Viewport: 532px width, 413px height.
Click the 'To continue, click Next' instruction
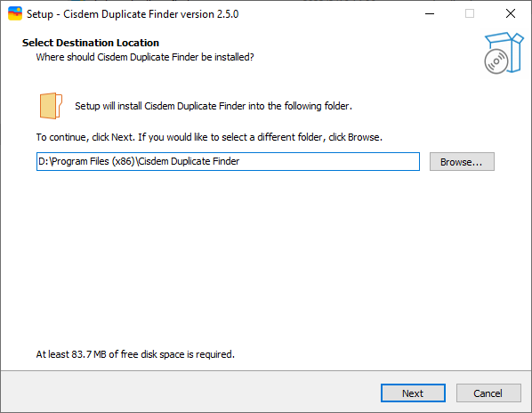209,137
